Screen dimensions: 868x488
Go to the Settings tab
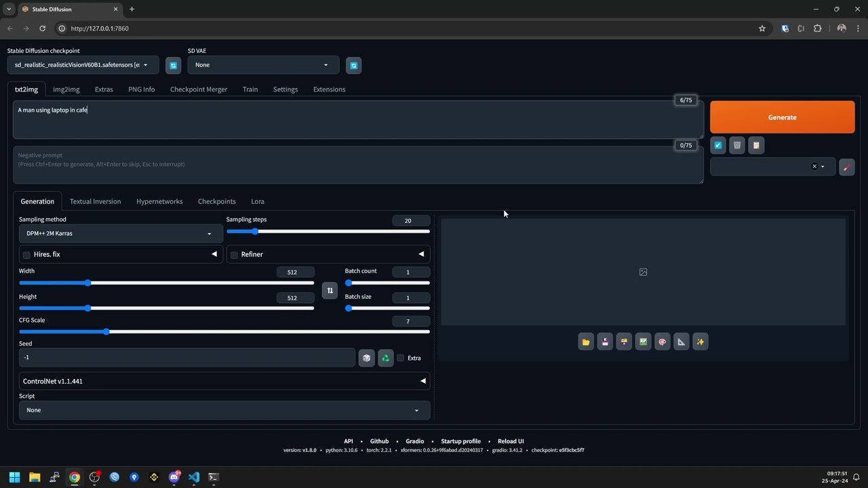[285, 89]
